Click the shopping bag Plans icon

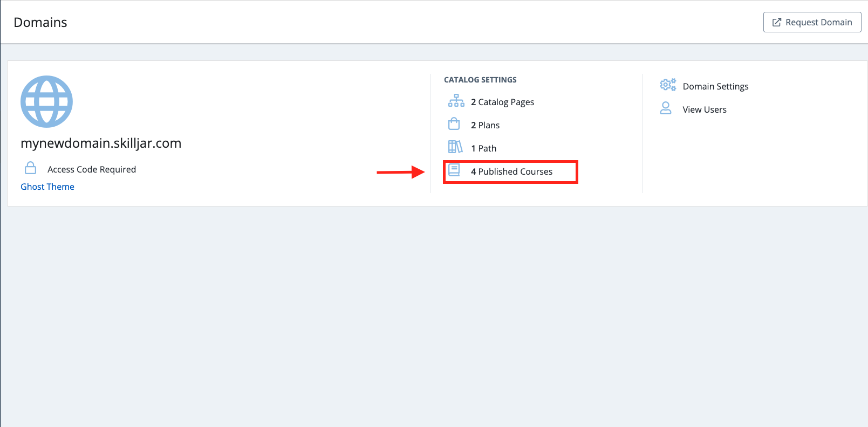[454, 124]
